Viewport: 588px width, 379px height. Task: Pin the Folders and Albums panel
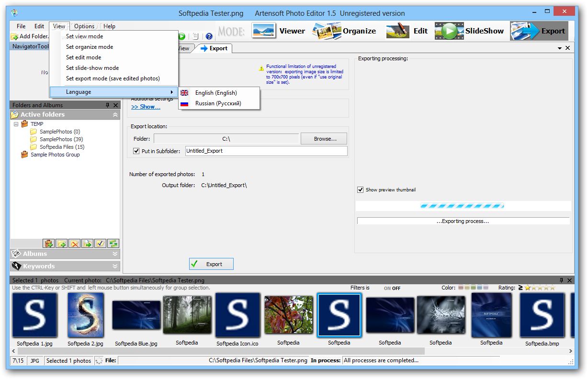point(107,105)
